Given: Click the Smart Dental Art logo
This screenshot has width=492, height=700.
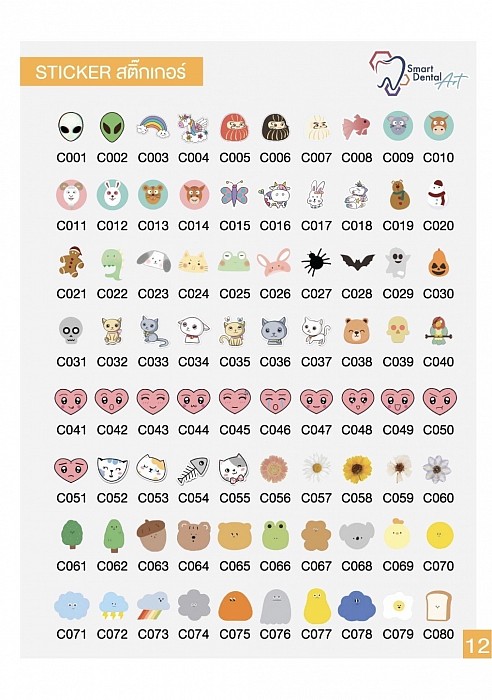Looking at the screenshot, I should coord(418,73).
